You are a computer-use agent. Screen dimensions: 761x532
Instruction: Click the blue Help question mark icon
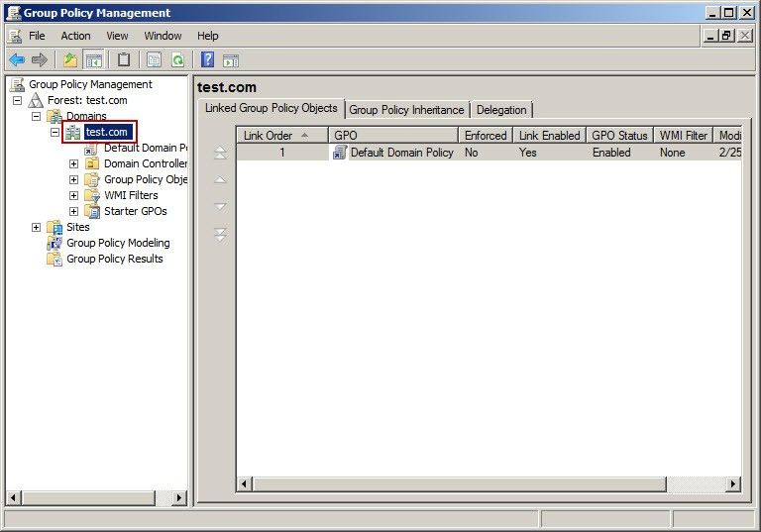click(208, 59)
